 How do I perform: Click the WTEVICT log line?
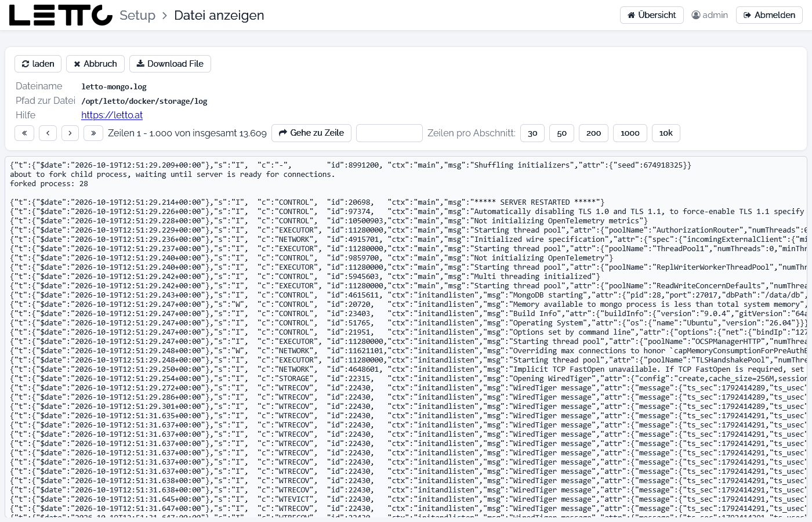point(408,499)
